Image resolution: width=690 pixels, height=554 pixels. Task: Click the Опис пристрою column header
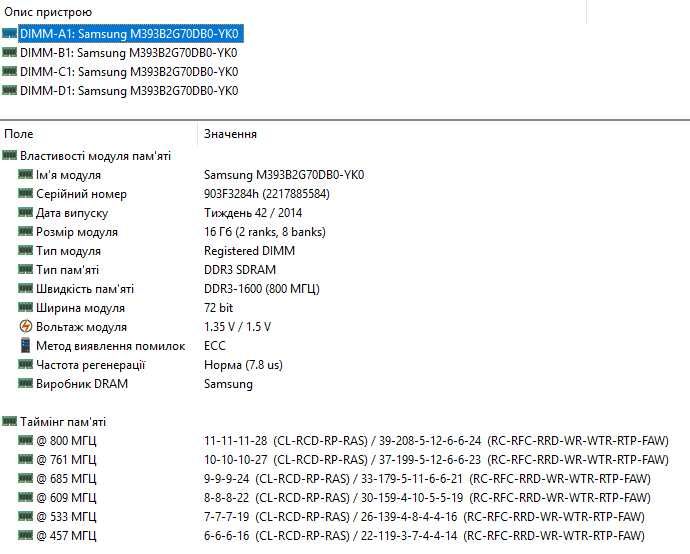[48, 12]
